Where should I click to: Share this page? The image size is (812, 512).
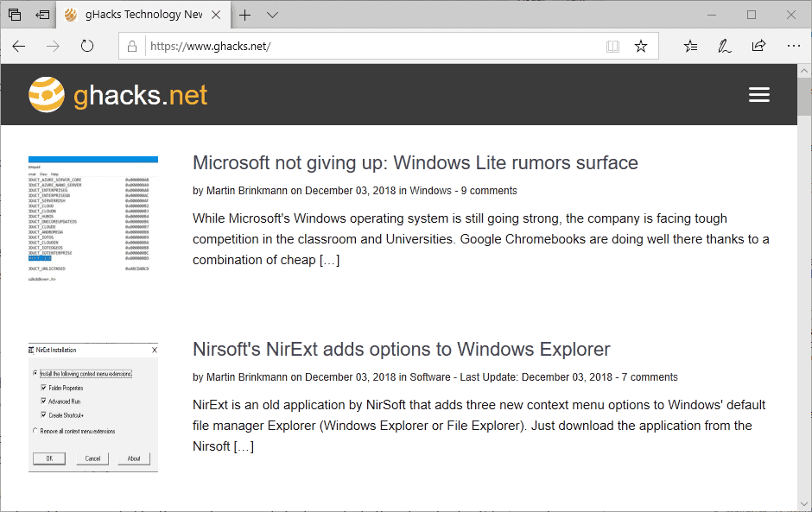(x=758, y=46)
